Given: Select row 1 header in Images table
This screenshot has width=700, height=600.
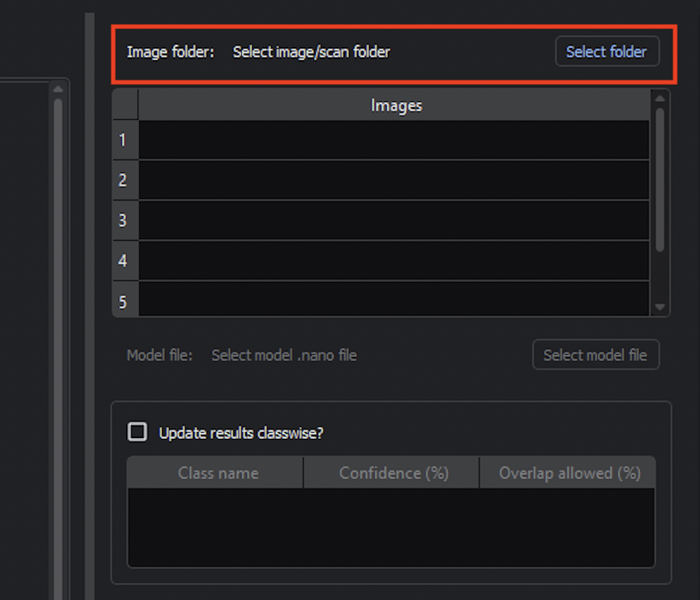Looking at the screenshot, I should tap(124, 140).
